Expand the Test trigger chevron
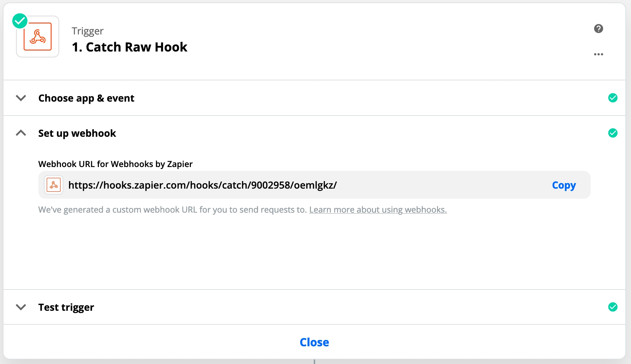 pos(21,307)
